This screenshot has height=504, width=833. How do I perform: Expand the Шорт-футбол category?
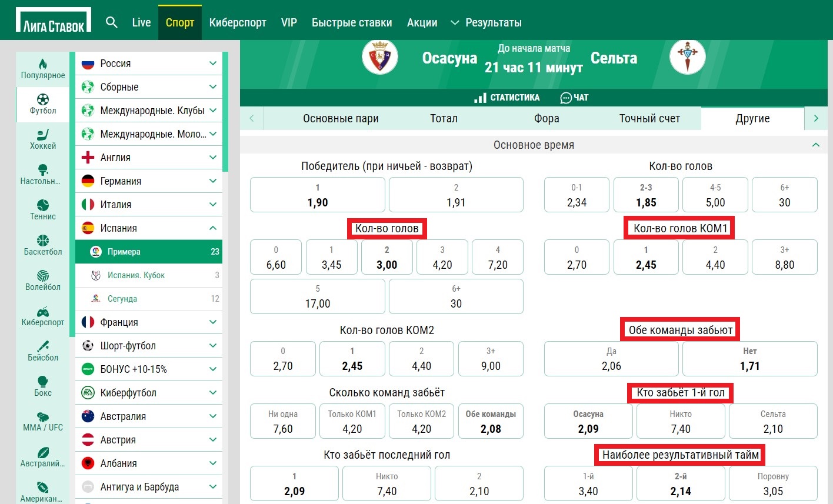212,346
